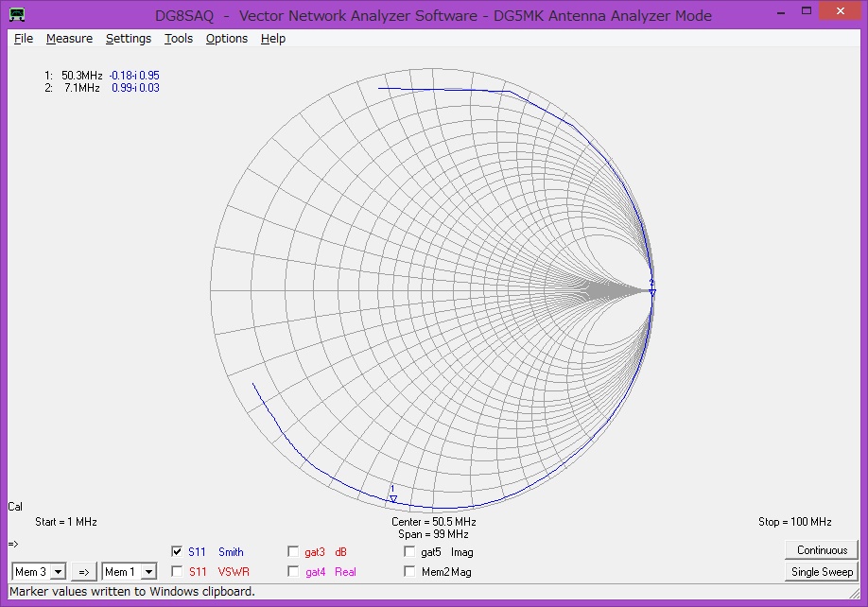The height and width of the screenshot is (607, 868).
Task: Open the Measure menu
Action: (x=69, y=38)
